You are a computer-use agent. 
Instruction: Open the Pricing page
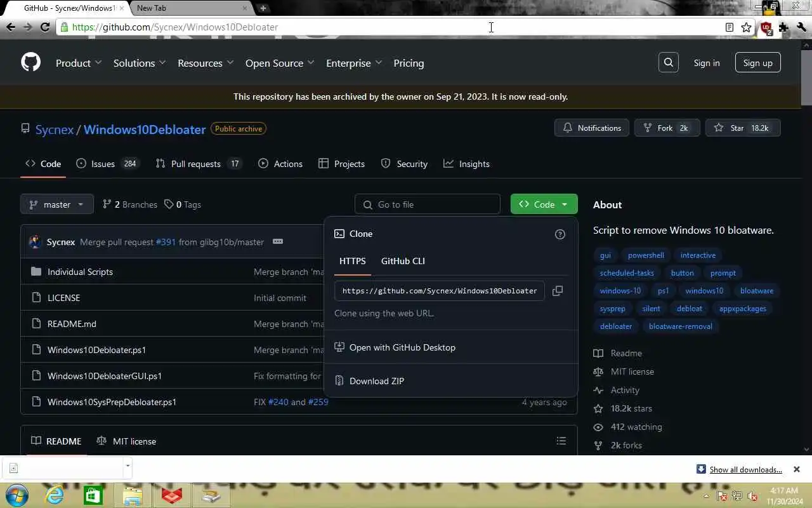coord(409,63)
